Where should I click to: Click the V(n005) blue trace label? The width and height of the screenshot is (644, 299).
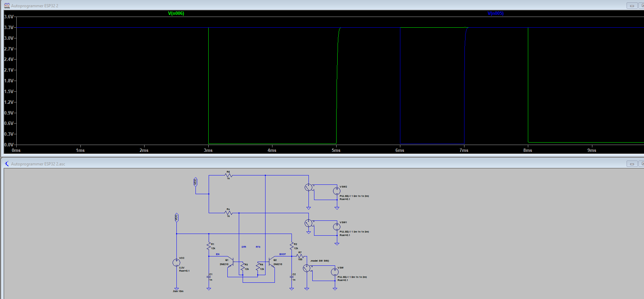point(495,13)
